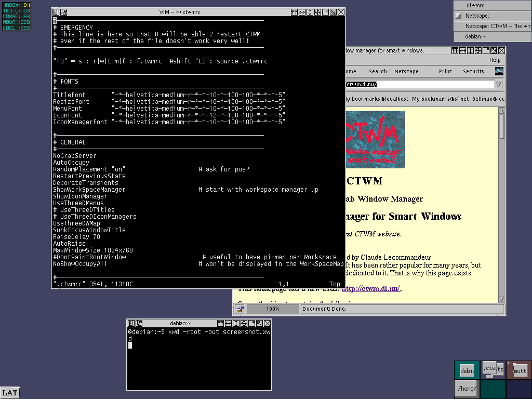Click the spiral icon in VIM title bar
The height and width of the screenshot is (399, 532).
pos(333,12)
